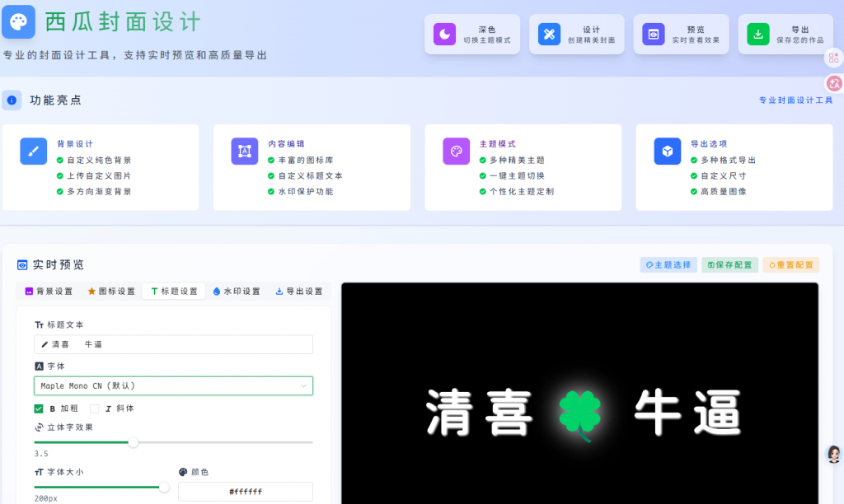The image size is (844, 504).
Task: Click the info icon beside 功能亮点
Action: coord(12,100)
